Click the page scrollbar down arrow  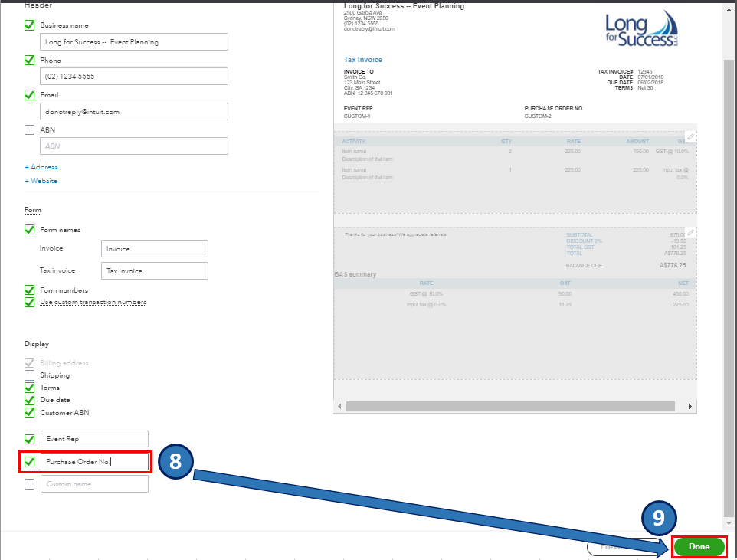(x=729, y=523)
